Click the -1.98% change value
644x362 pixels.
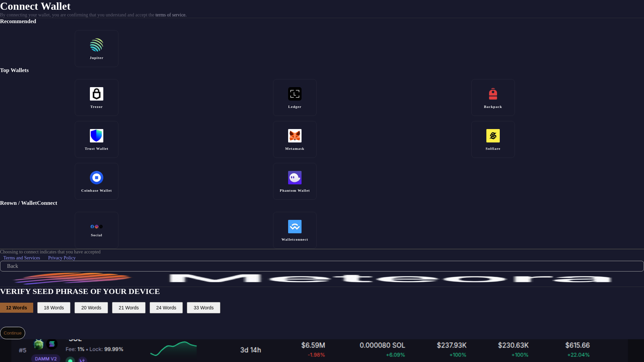coord(316,355)
